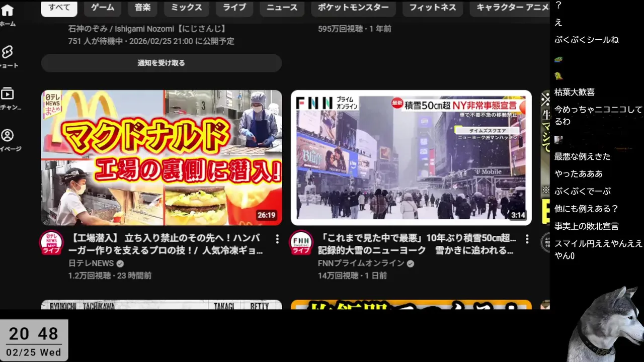Click the 1.2万回視聴・23 時間前 text
The image size is (644, 362).
pyautogui.click(x=110, y=276)
